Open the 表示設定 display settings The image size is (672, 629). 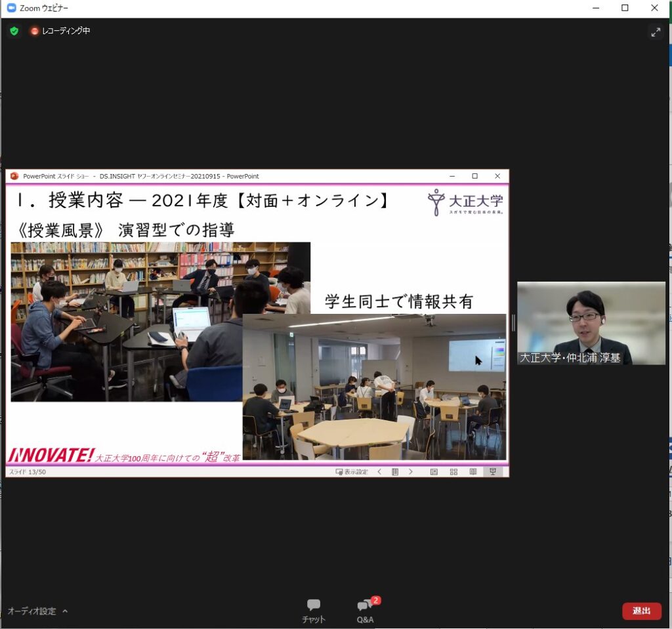coord(352,471)
